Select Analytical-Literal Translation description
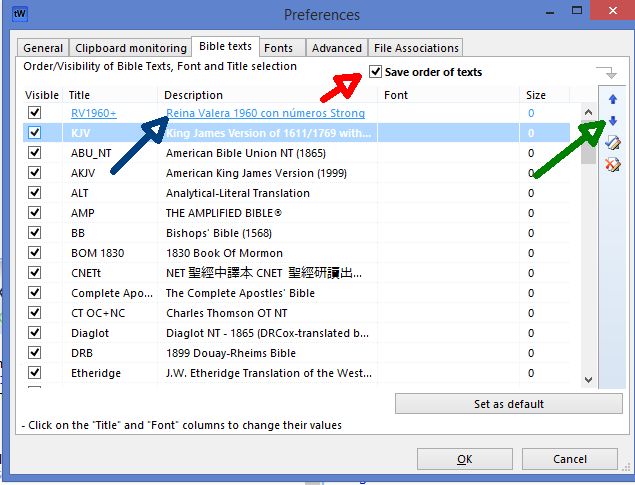Image resolution: width=635 pixels, height=485 pixels. [x=238, y=193]
